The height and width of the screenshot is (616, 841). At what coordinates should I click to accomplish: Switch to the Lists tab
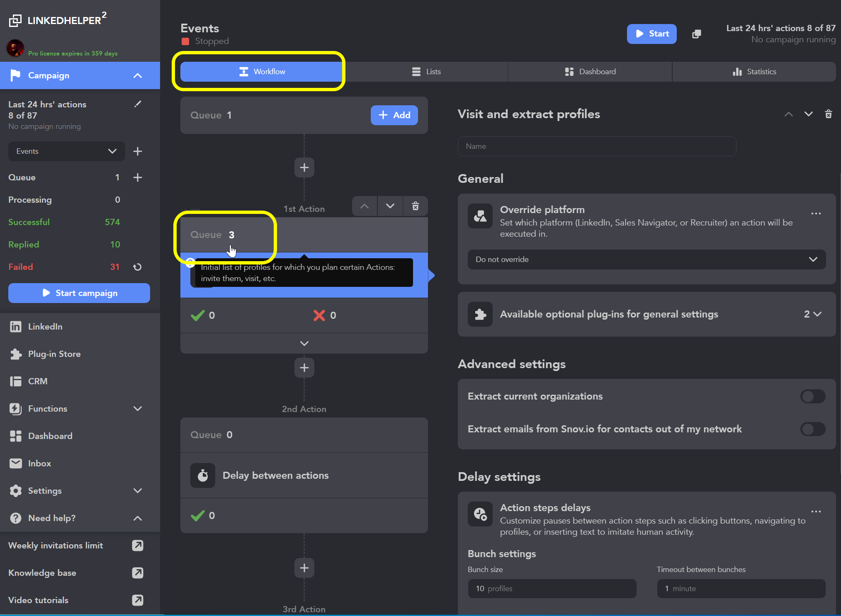pos(426,72)
